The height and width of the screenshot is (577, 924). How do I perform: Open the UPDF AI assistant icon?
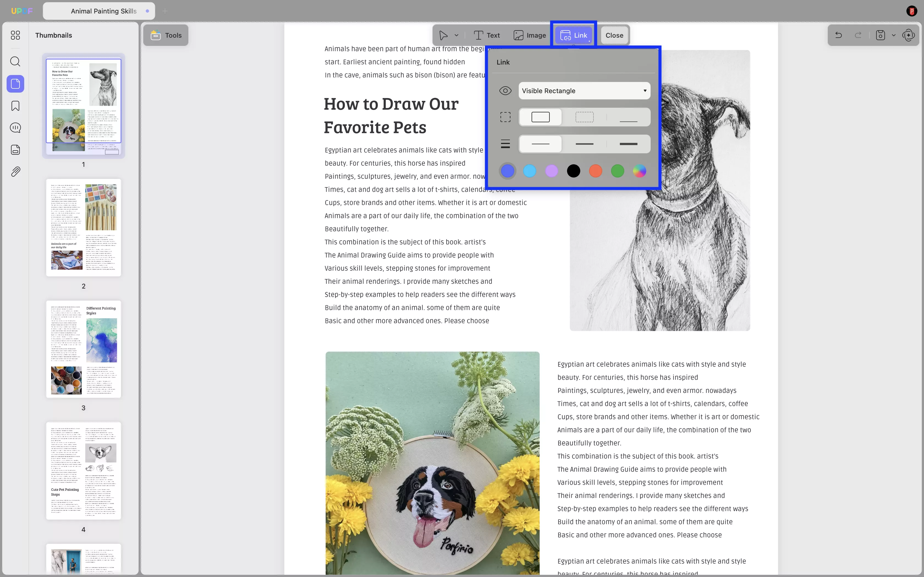(908, 35)
